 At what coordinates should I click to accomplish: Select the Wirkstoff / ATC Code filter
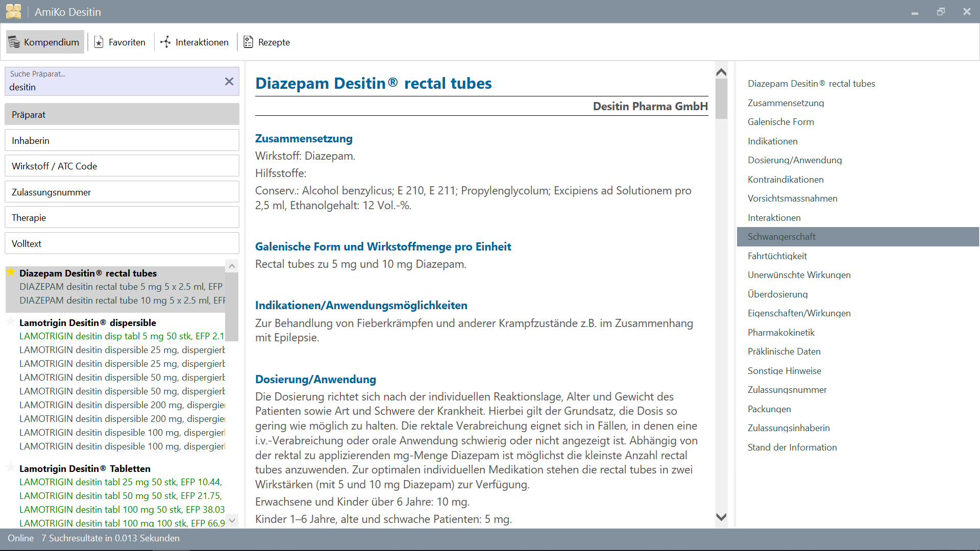tap(121, 166)
